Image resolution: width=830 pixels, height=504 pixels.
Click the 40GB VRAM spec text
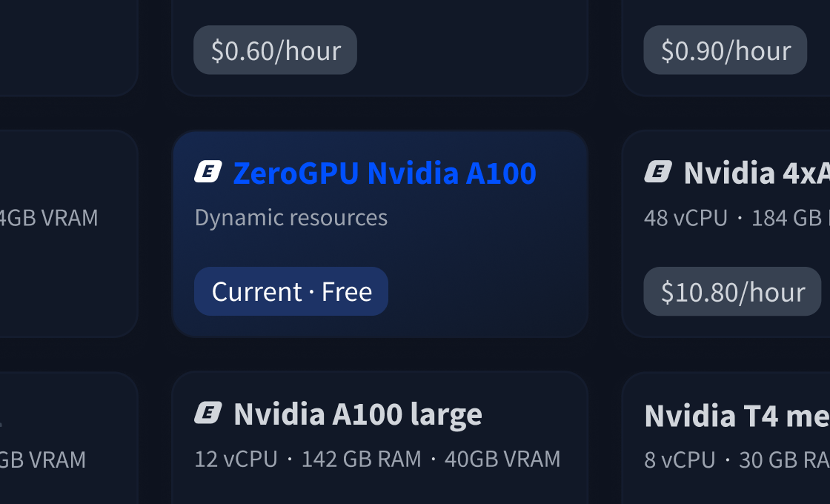(501, 459)
